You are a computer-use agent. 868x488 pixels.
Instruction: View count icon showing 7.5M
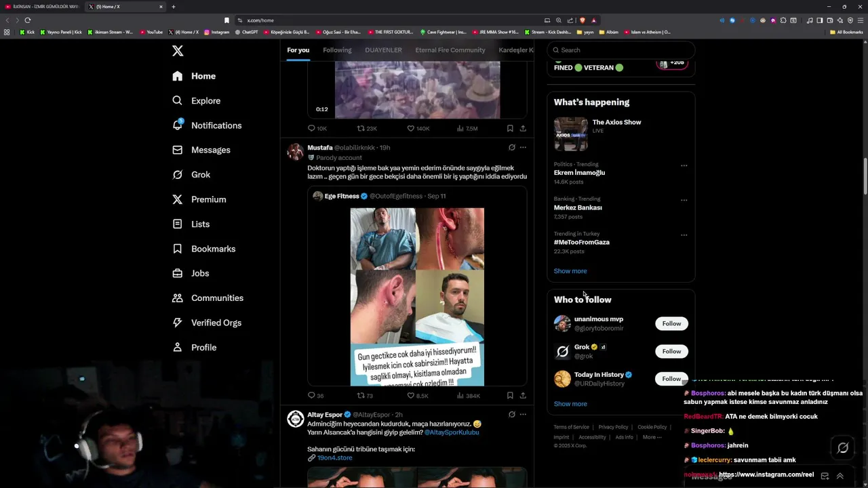pos(460,128)
